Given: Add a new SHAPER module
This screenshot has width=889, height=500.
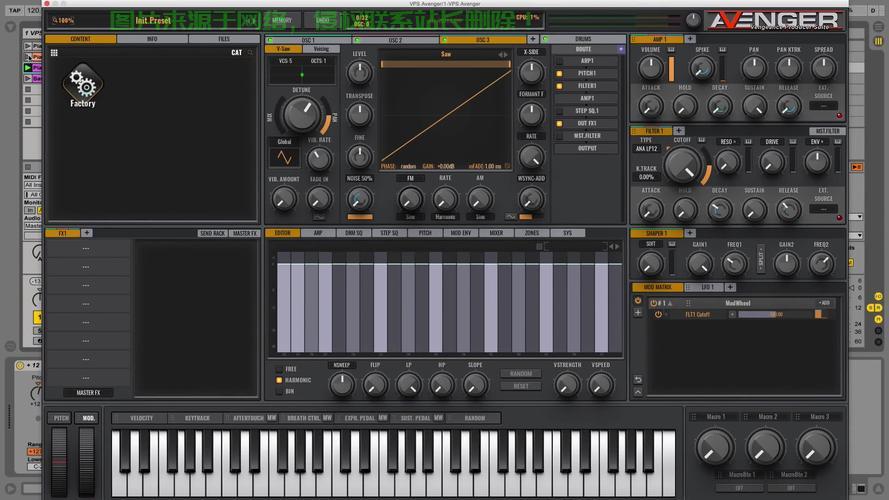Looking at the screenshot, I should [690, 233].
